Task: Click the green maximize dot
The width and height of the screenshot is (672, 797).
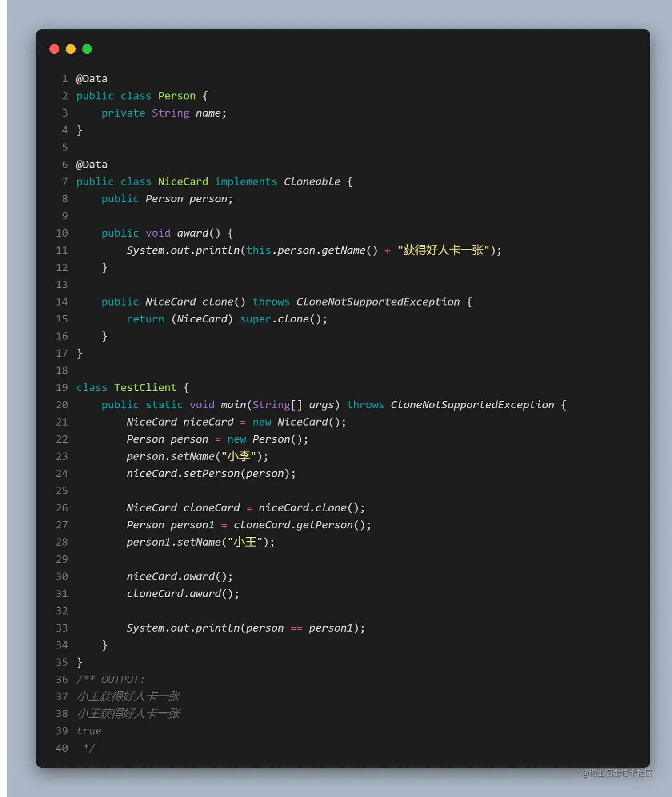Action: click(87, 49)
